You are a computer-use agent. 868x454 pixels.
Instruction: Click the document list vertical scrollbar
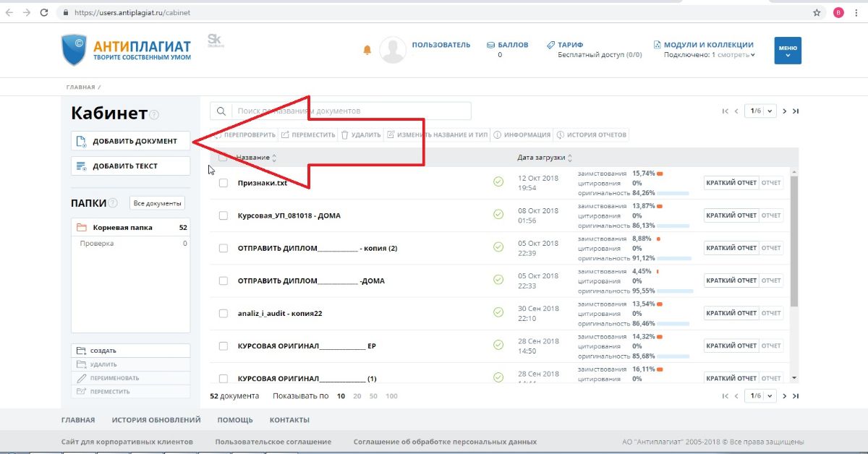coord(794,242)
